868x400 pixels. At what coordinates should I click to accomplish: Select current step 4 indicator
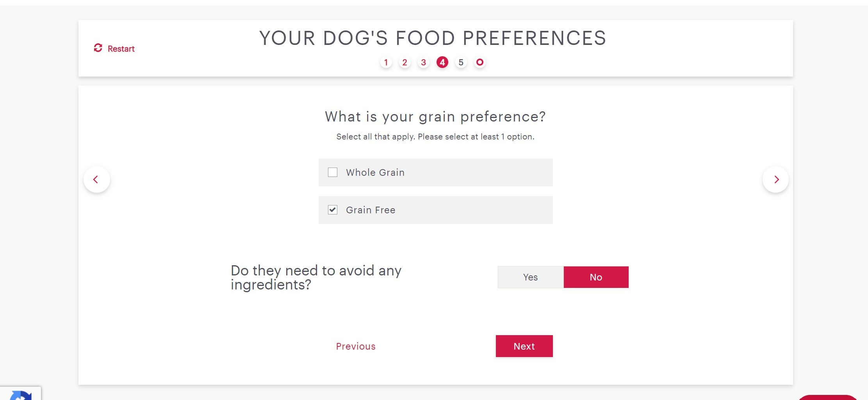442,62
